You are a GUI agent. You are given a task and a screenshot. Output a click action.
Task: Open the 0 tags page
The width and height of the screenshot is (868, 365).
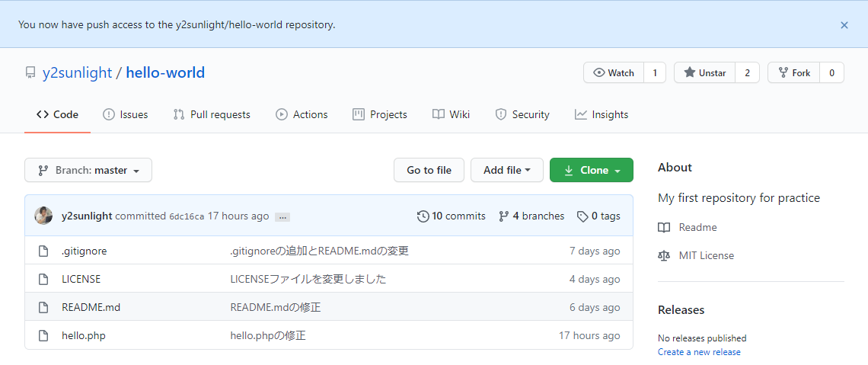[598, 216]
